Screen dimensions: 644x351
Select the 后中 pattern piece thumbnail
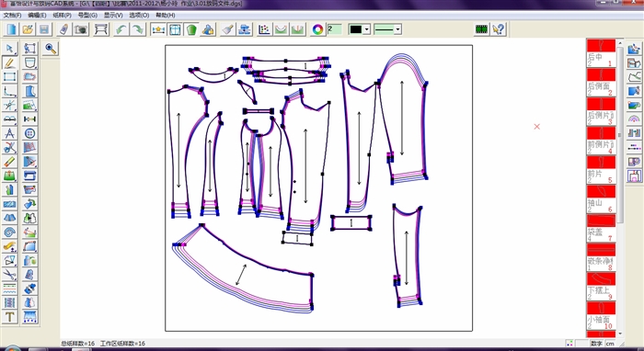click(x=602, y=53)
